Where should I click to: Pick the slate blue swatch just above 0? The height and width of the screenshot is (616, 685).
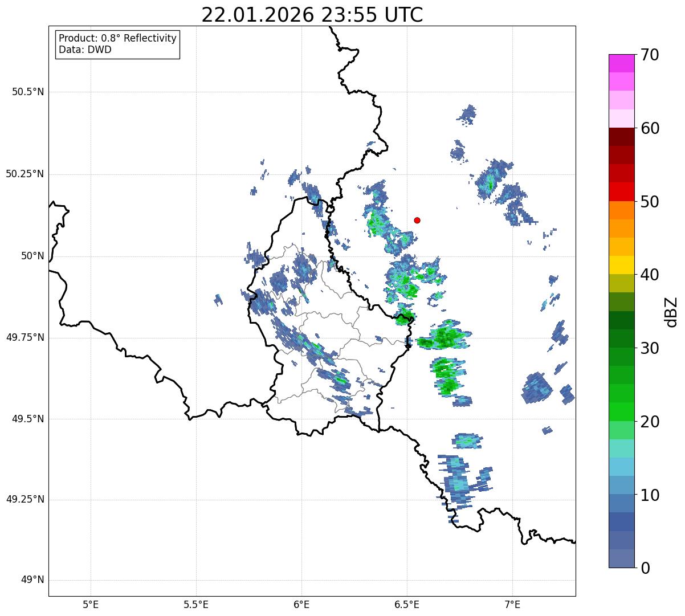621,558
